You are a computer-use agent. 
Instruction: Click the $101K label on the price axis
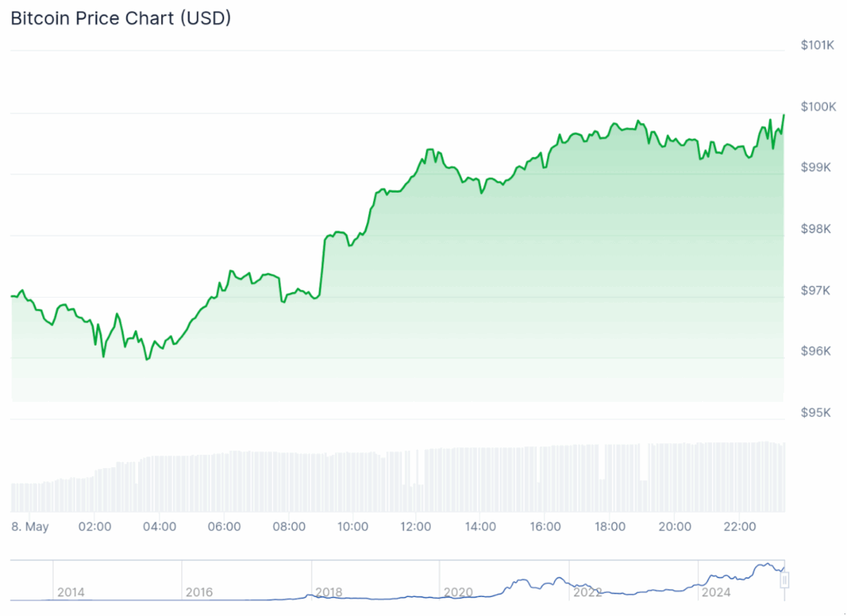[x=817, y=45]
